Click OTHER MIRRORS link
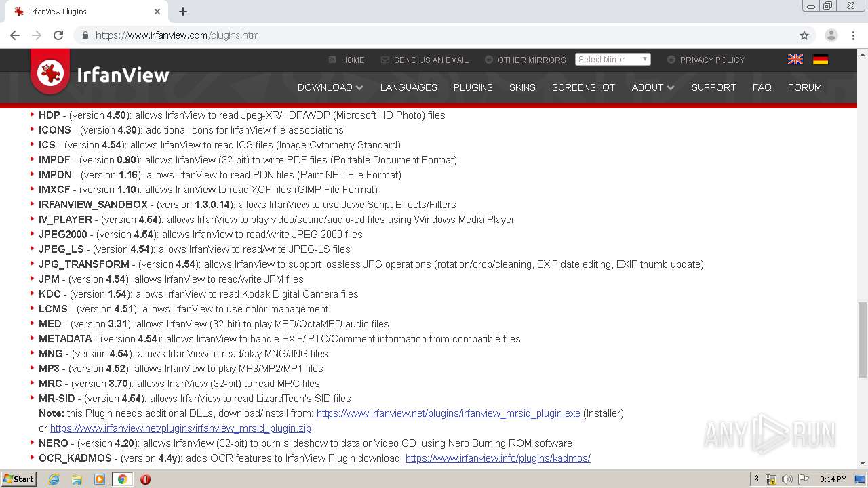Image resolution: width=868 pixels, height=488 pixels. click(532, 60)
